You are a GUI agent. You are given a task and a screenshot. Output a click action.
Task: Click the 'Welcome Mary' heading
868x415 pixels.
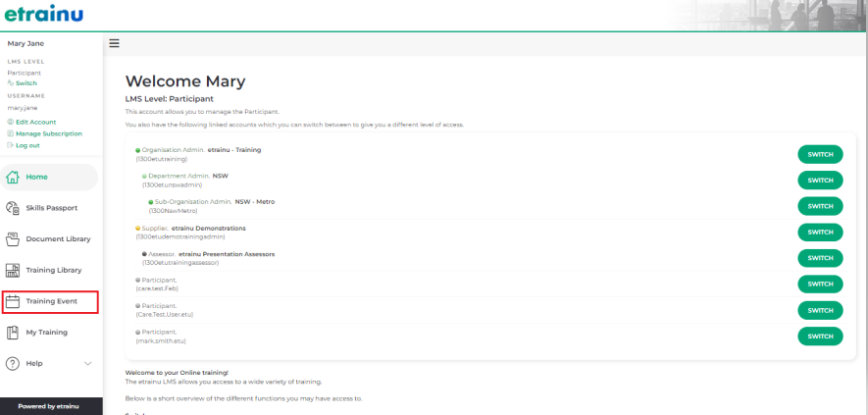click(x=185, y=81)
